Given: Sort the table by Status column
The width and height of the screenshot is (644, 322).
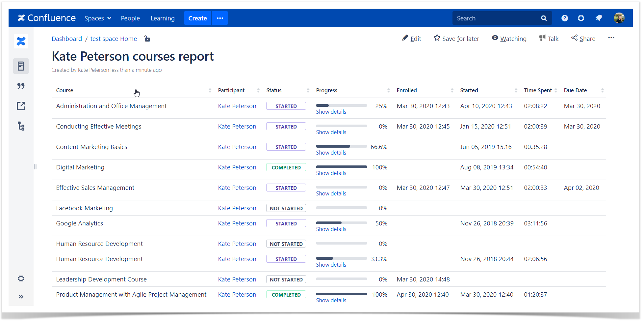Looking at the screenshot, I should (x=274, y=90).
